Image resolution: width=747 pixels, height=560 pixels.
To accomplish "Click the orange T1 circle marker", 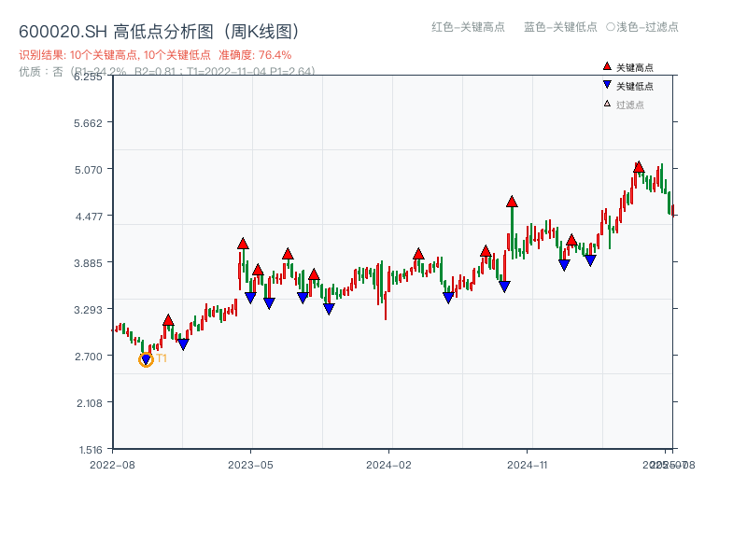I will click(146, 359).
